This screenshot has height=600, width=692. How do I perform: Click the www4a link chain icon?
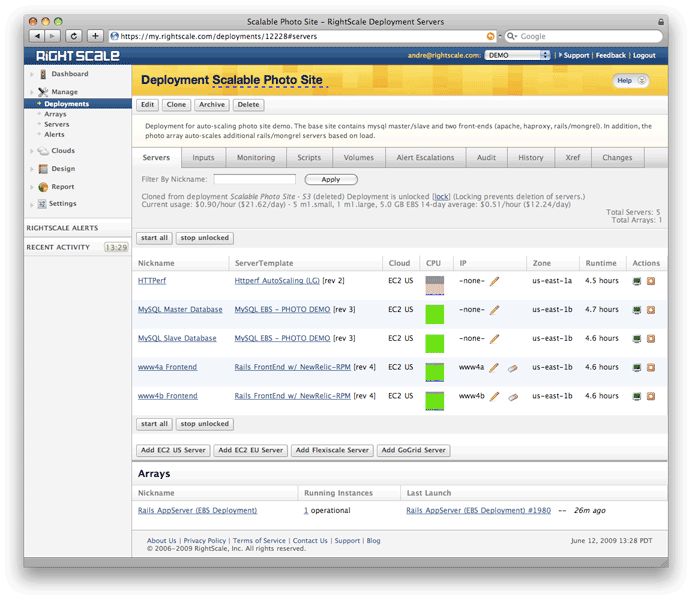pos(512,368)
